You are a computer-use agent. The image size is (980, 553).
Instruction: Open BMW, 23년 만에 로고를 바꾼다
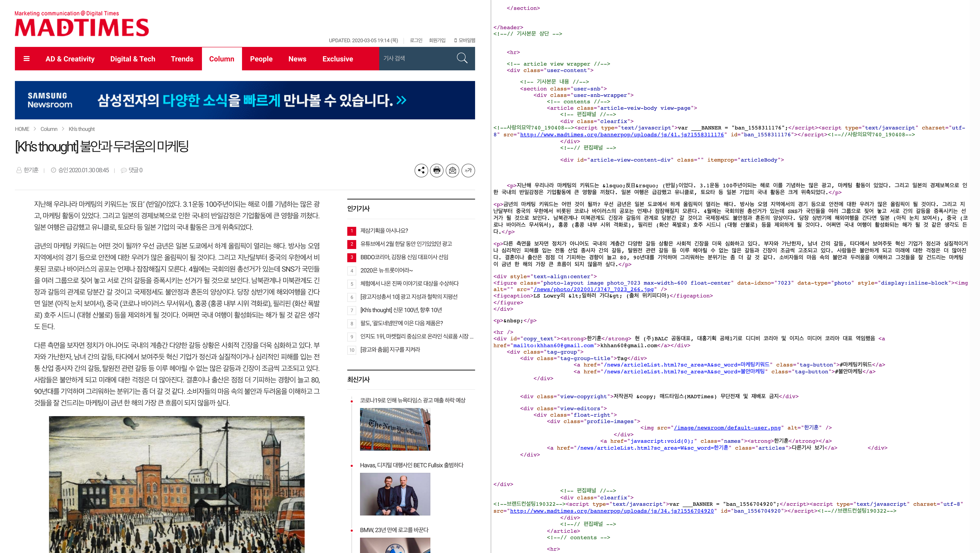(394, 530)
